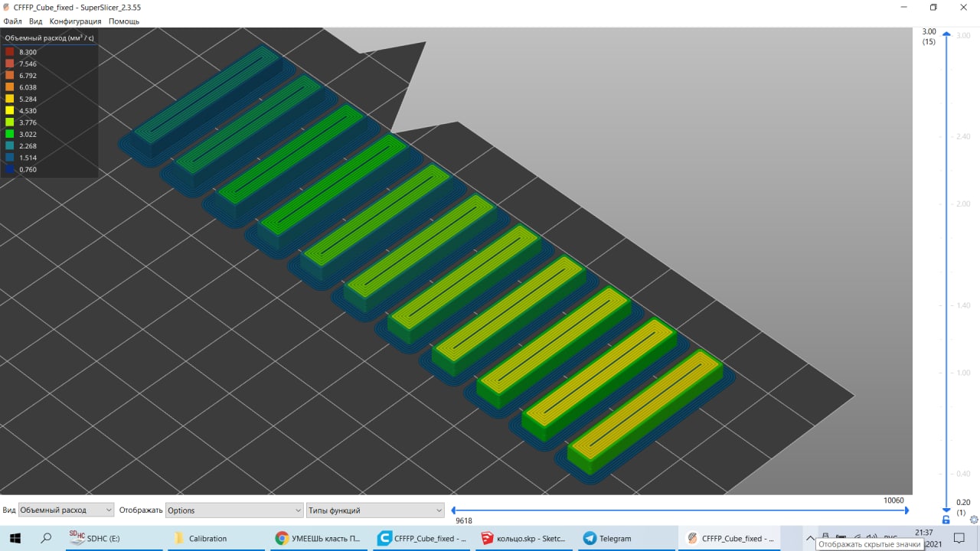
Task: Click the 6.038 orange legend swatch
Action: [10, 87]
